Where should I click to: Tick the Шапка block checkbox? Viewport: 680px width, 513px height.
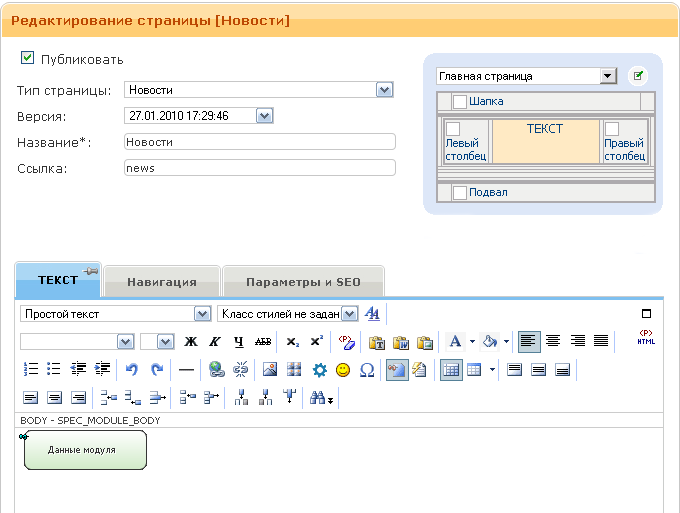(460, 101)
